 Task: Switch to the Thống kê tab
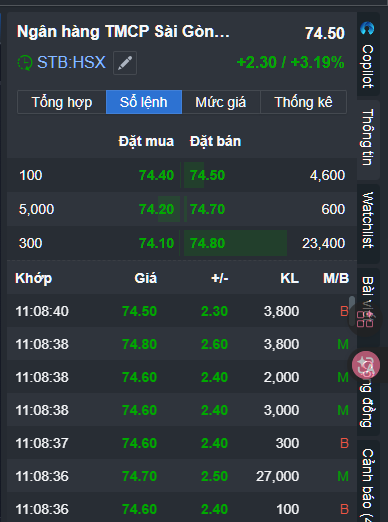tap(303, 102)
